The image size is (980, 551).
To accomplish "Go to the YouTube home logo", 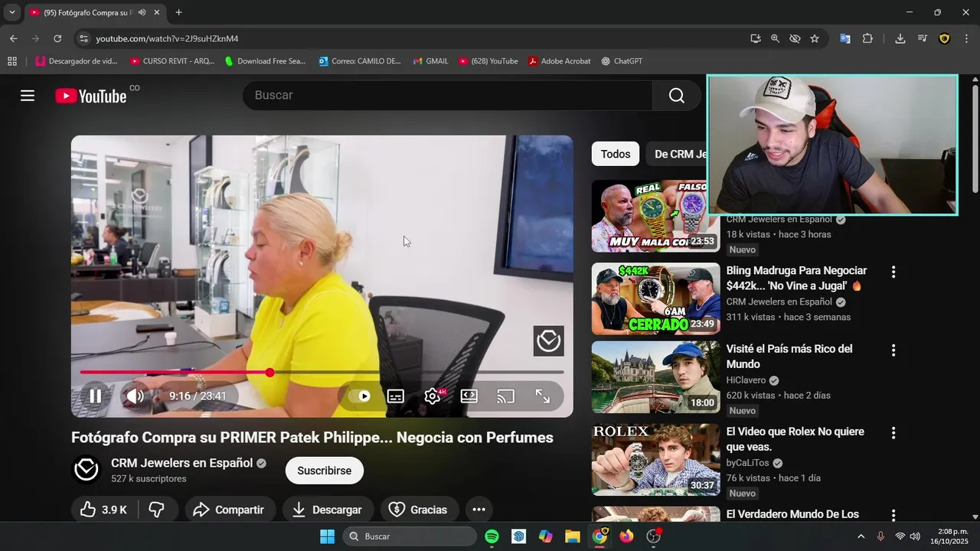I will [90, 96].
